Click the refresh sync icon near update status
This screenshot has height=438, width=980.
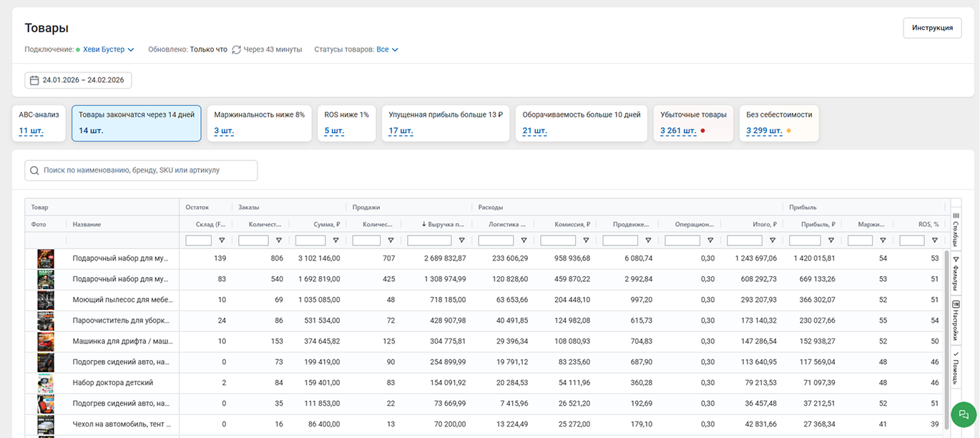click(x=236, y=49)
